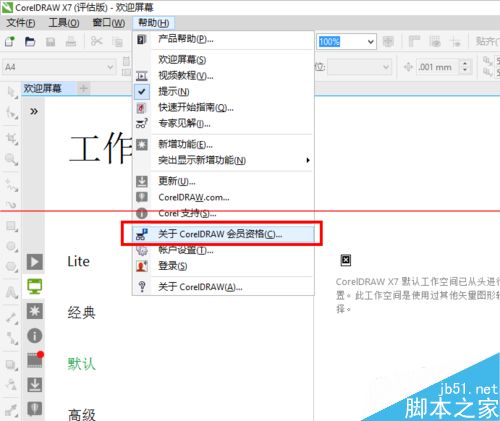The width and height of the screenshot is (500, 421).
Task: Click the Help menu header
Action: [x=153, y=23]
